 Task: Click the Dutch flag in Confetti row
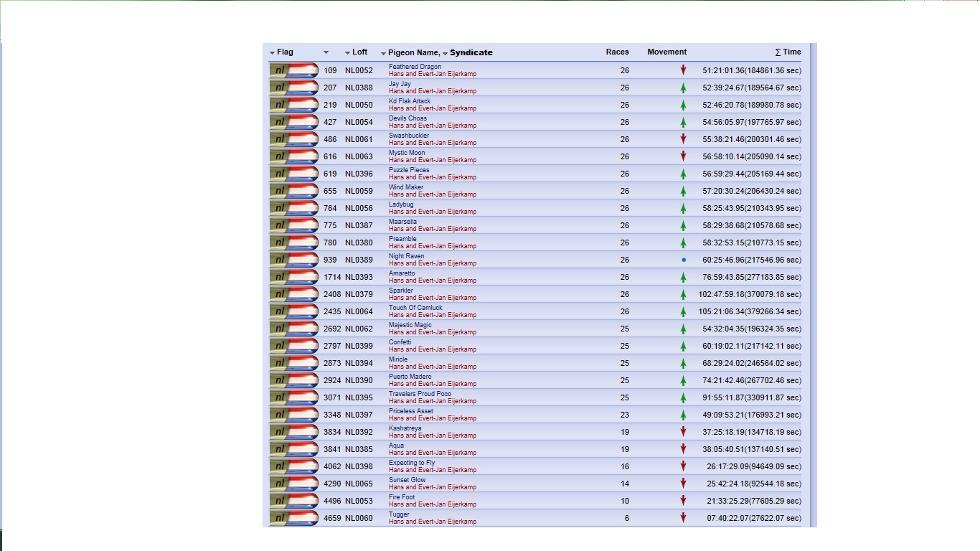(x=294, y=346)
